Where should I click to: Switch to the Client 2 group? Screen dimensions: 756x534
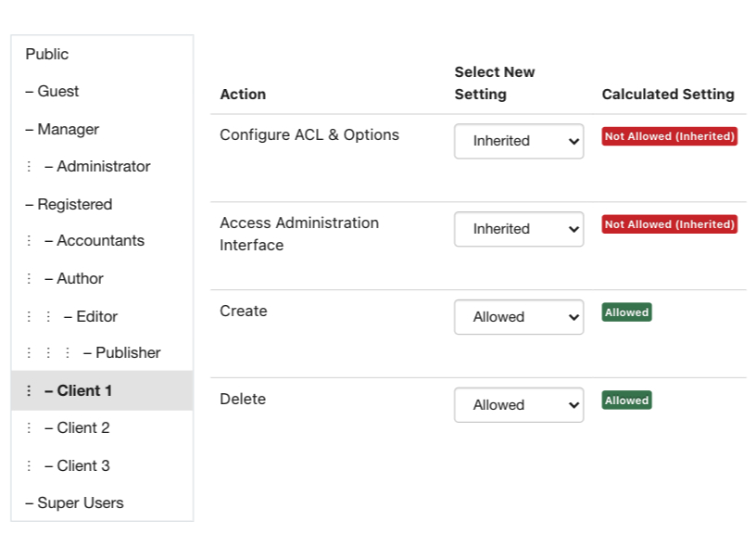point(102,428)
